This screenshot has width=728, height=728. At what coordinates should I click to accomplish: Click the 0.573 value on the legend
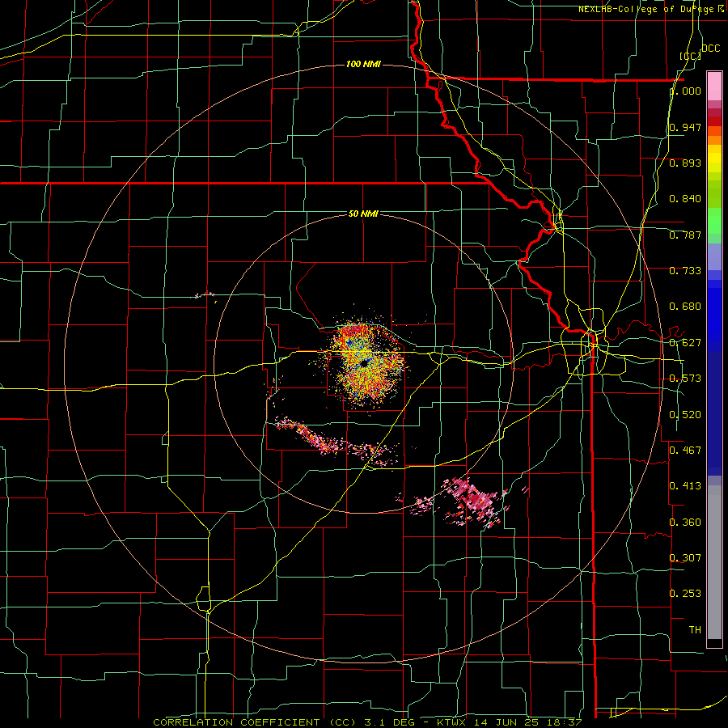pyautogui.click(x=685, y=379)
